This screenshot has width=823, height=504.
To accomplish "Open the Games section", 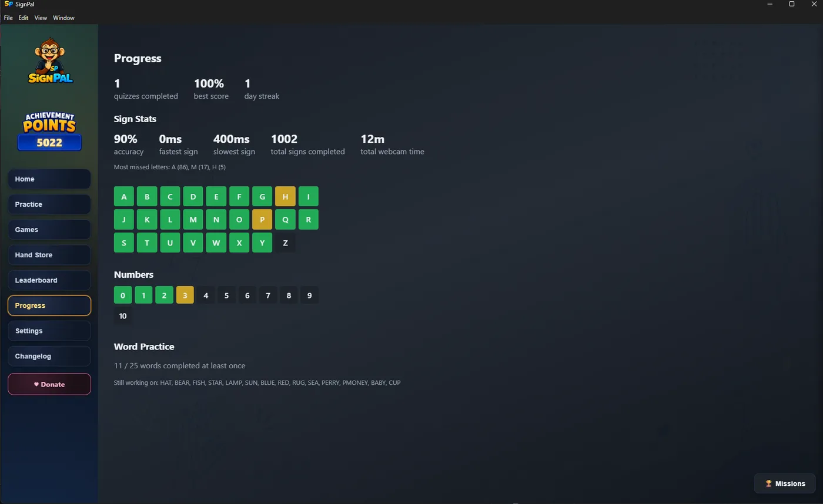I will pyautogui.click(x=49, y=230).
